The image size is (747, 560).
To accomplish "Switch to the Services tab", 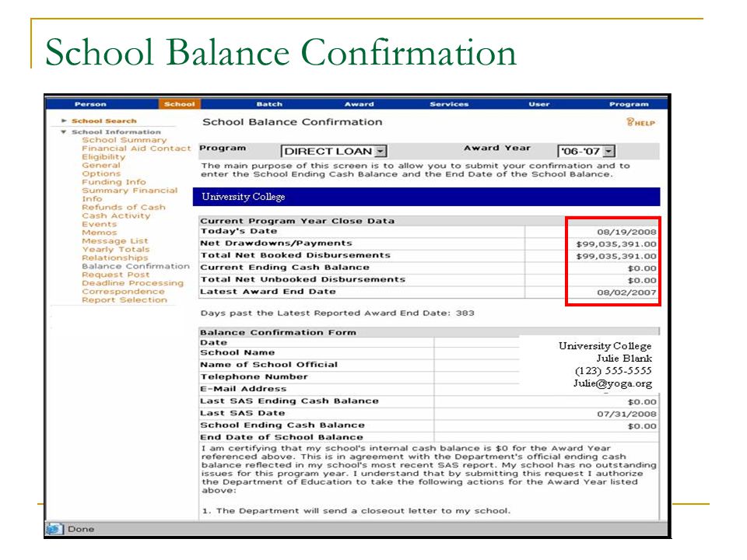I will [449, 103].
